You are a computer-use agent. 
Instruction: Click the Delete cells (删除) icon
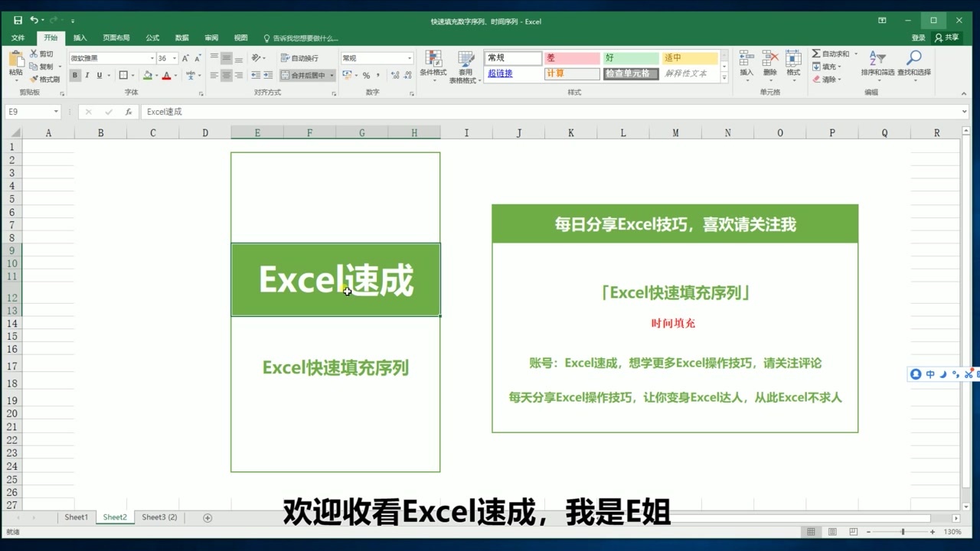(x=770, y=59)
